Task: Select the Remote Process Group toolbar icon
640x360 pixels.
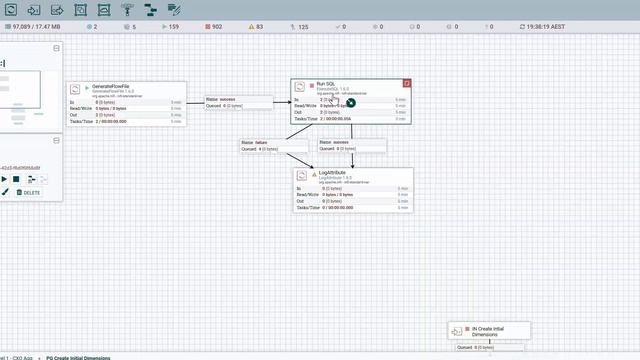Action: (x=104, y=10)
